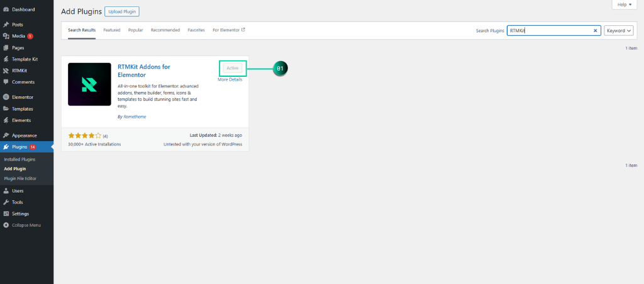Click the four-star rating display
The image size is (644, 284).
85,135
